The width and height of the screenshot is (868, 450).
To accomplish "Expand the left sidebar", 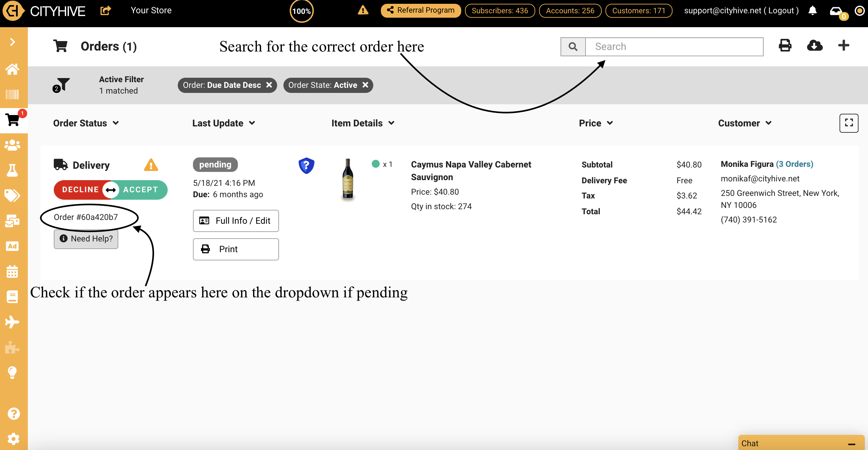I will point(12,42).
